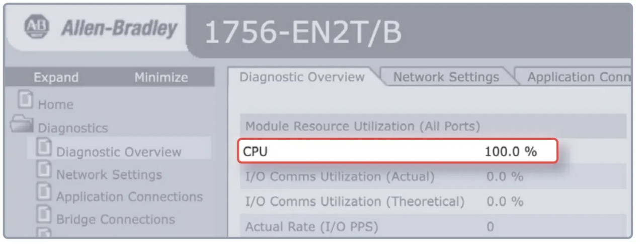Minimize the navigation tree
This screenshot has width=644, height=244.
(x=161, y=78)
